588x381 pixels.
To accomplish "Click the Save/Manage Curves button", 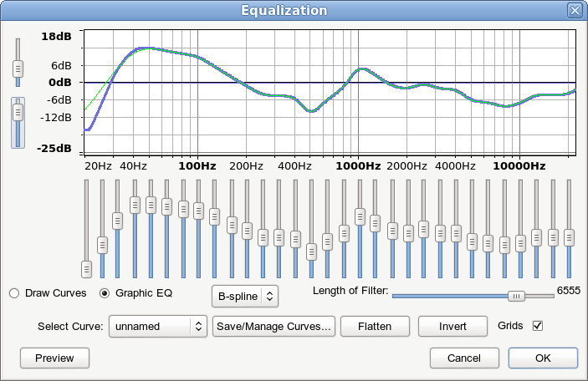I will tap(274, 327).
